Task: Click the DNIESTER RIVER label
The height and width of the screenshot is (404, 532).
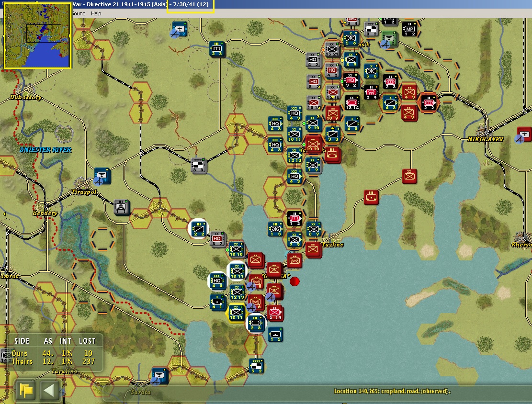Action: point(45,150)
